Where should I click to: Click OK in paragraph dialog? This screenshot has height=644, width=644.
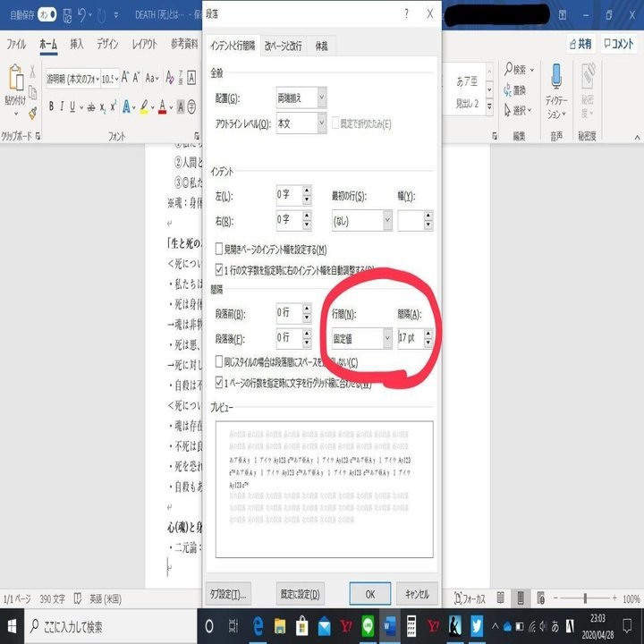370,594
